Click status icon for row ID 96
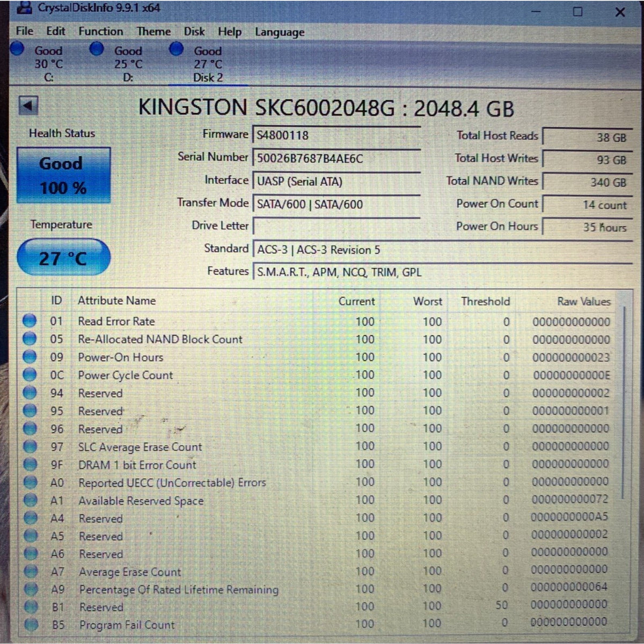Screen dimensions: 644x644 [30, 429]
